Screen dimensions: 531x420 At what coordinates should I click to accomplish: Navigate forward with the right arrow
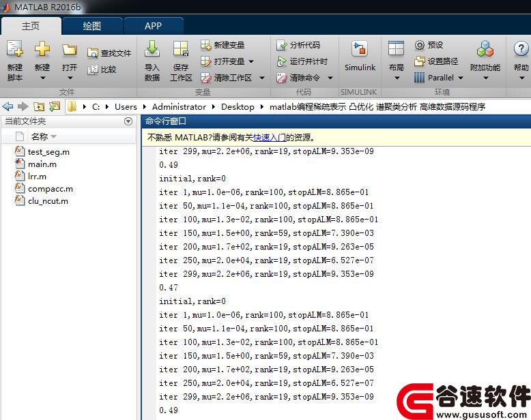click(23, 107)
